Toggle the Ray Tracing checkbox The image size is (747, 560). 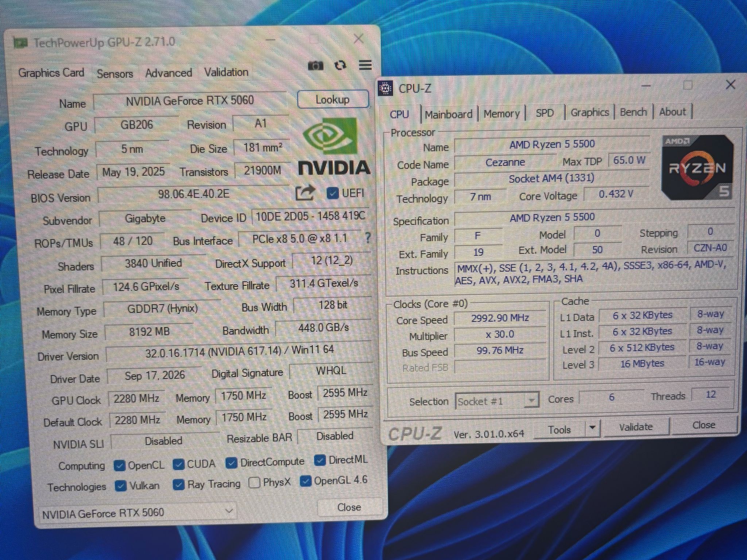pos(178,485)
